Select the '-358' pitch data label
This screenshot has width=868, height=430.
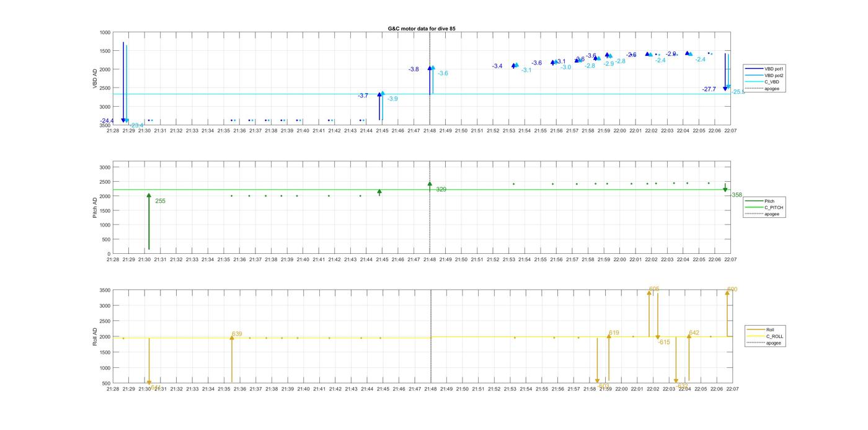[736, 195]
